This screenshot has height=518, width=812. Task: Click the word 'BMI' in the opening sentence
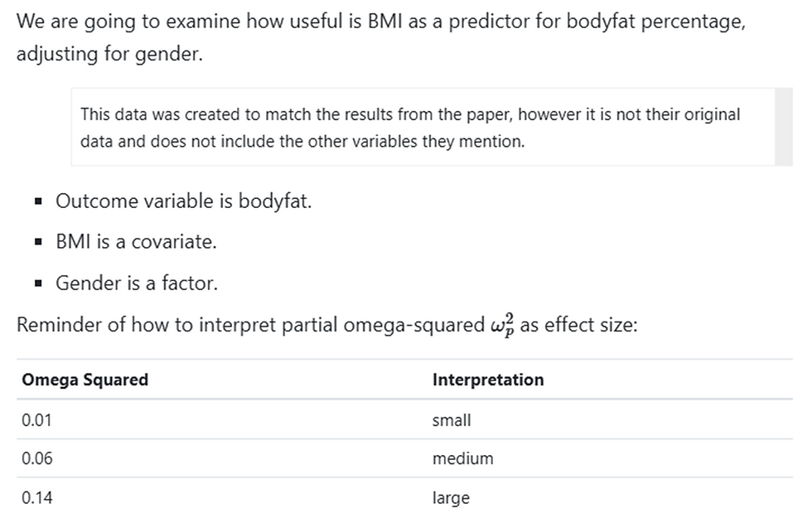click(384, 22)
